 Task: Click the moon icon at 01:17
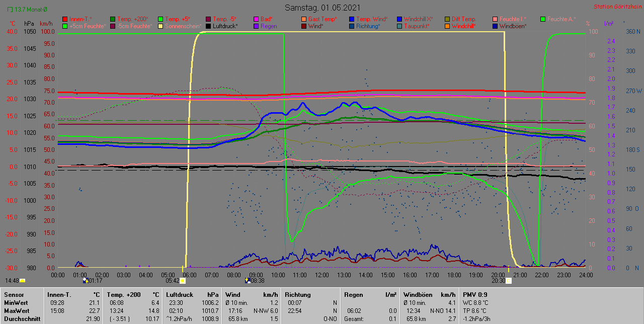[85, 281]
